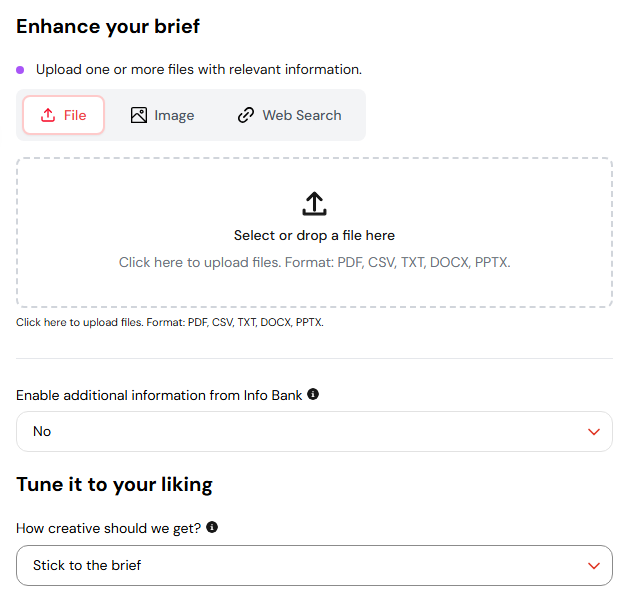The height and width of the screenshot is (607, 629).
Task: Click the large upload arrow in the drop zone
Action: click(314, 203)
